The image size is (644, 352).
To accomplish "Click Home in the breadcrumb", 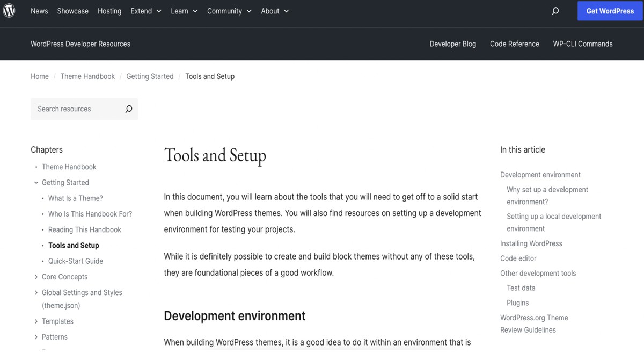I will point(40,76).
